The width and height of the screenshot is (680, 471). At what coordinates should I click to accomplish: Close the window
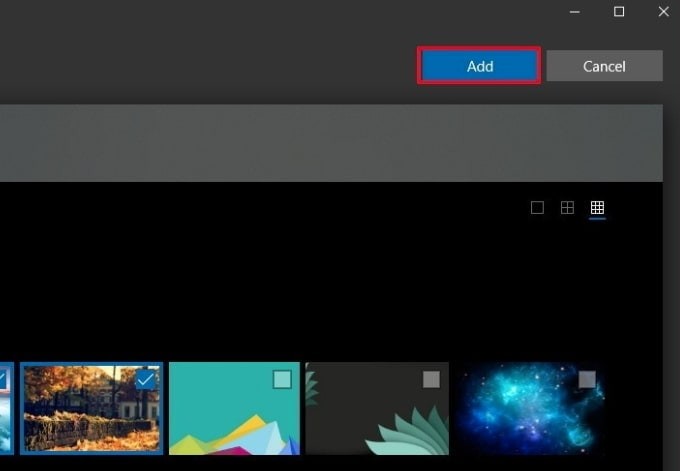click(x=664, y=12)
